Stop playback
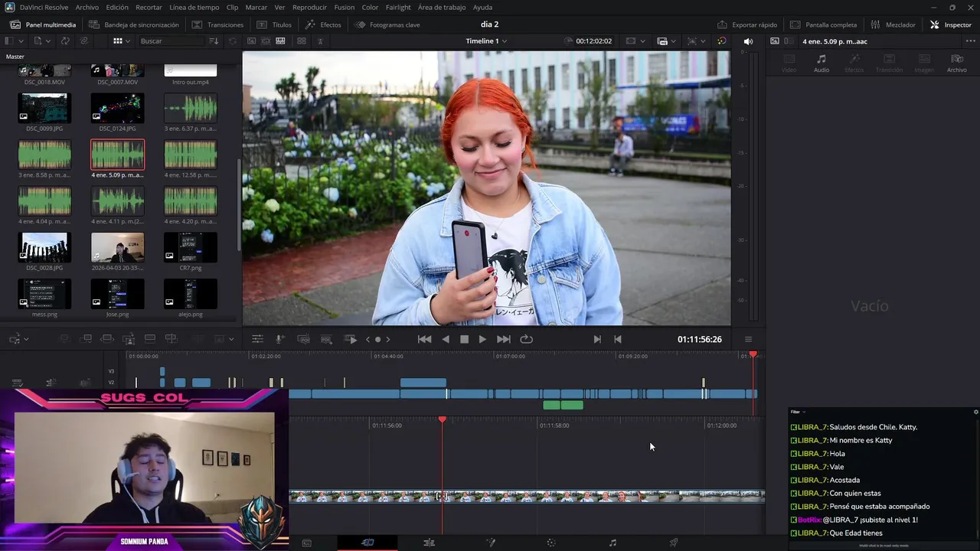980x551 pixels. (464, 339)
